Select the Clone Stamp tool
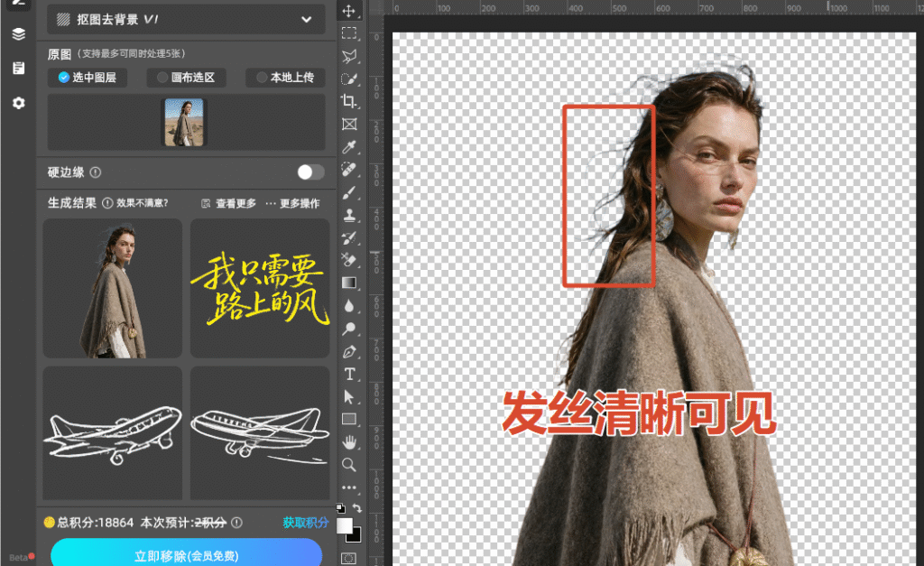 (349, 215)
